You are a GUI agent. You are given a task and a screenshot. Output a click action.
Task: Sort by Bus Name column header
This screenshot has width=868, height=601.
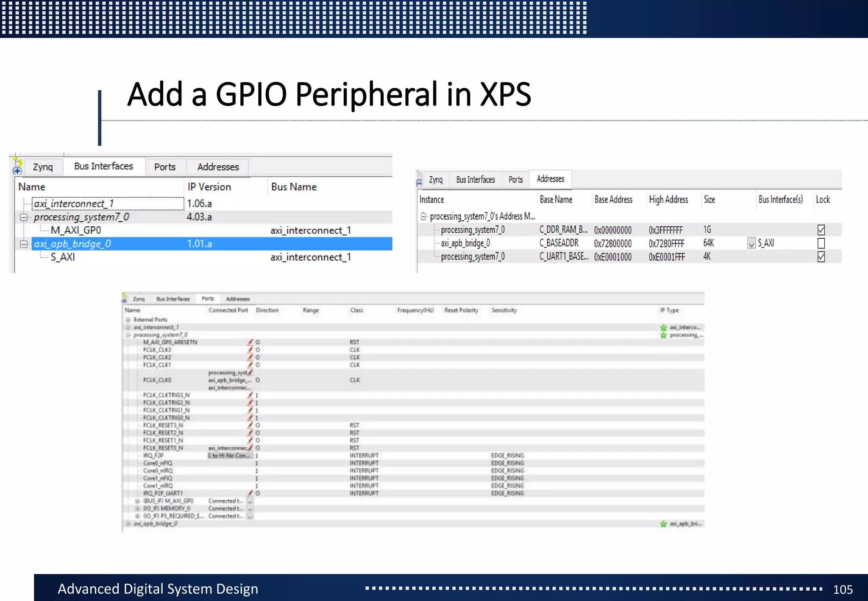coord(294,187)
